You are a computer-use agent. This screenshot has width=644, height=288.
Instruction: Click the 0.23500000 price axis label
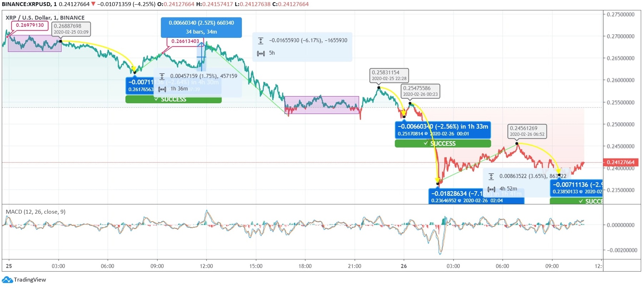[x=620, y=190]
